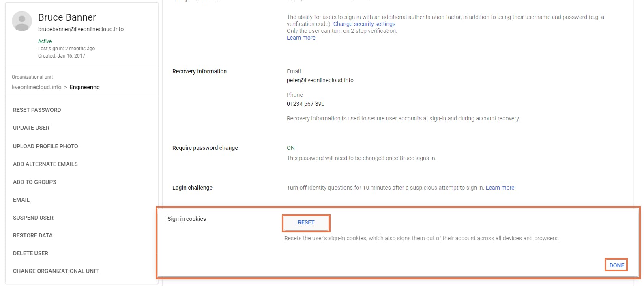The width and height of the screenshot is (644, 286).
Task: Click the Reset Password option
Action: pos(37,110)
